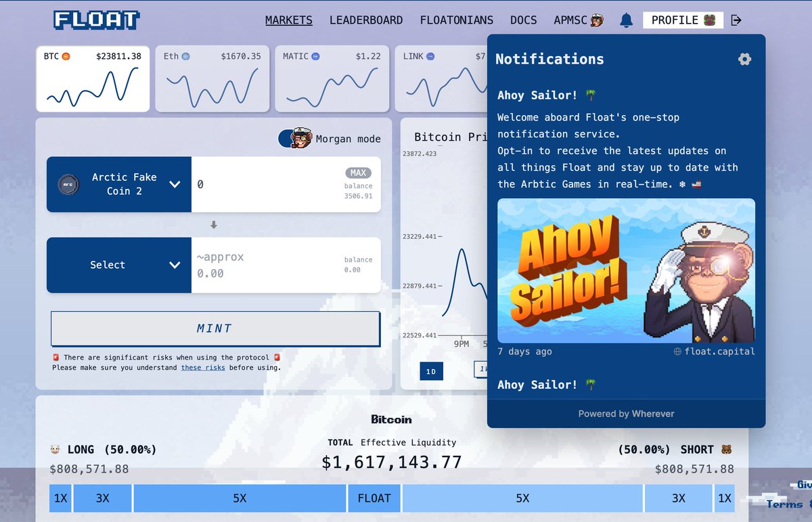Expand the Arctic Fake Coin 2 dropdown
This screenshot has height=522, width=812.
(x=119, y=184)
